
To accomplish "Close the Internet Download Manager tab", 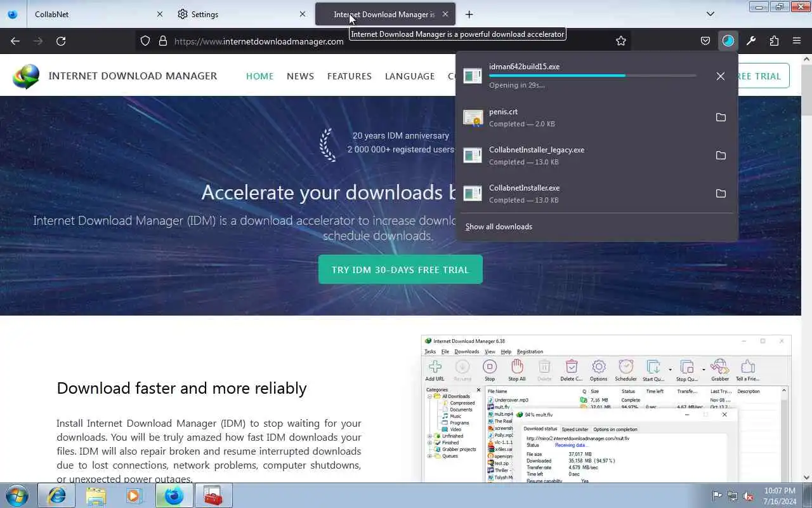I will pyautogui.click(x=445, y=14).
